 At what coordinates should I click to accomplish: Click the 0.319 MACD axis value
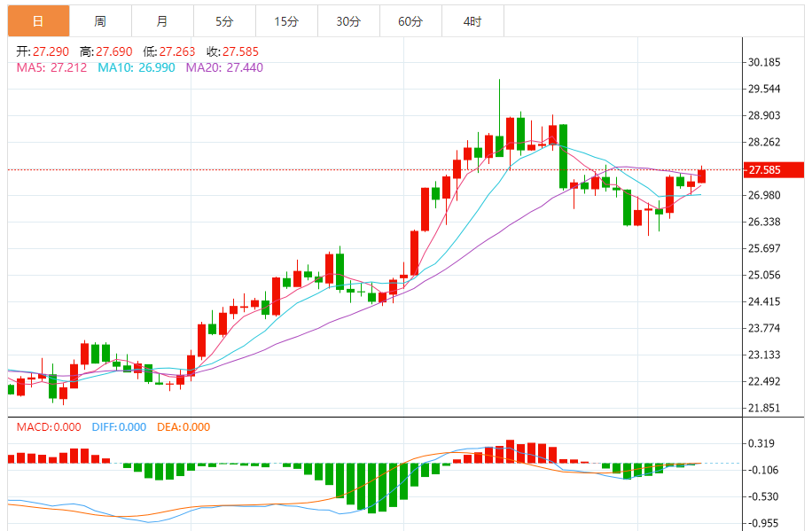point(761,443)
